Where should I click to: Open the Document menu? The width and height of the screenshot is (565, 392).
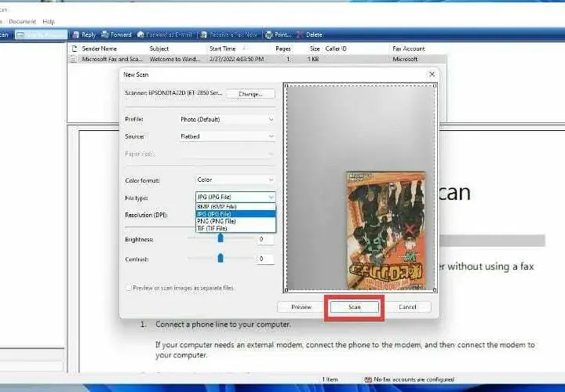tap(22, 22)
